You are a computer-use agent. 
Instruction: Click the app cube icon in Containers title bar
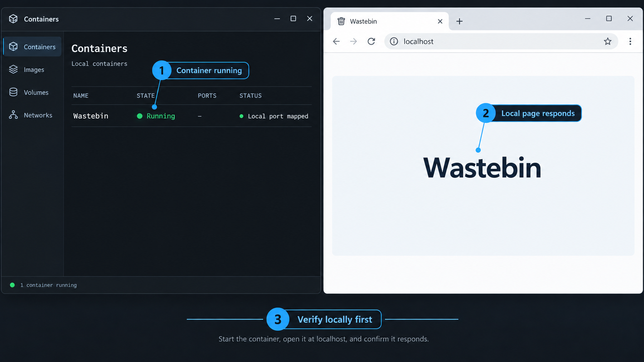13,19
